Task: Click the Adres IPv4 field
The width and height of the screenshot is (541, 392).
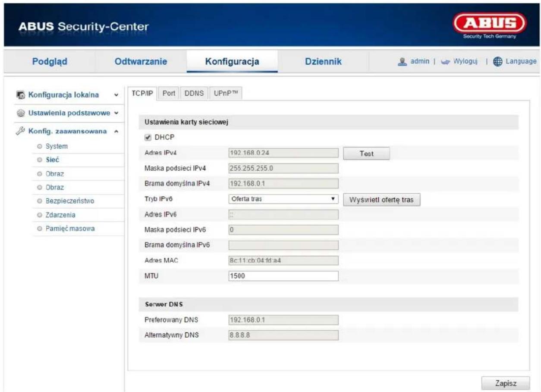Action: point(283,153)
